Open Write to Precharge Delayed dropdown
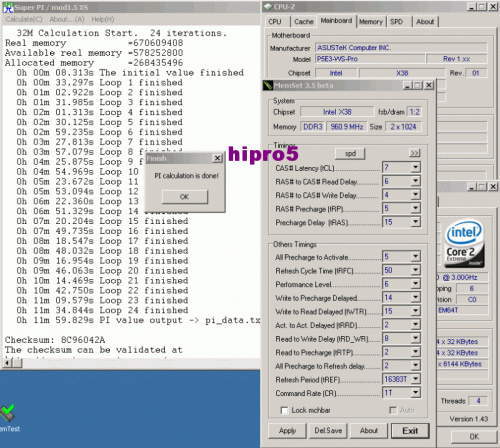This screenshot has width=500, height=448. (x=415, y=297)
